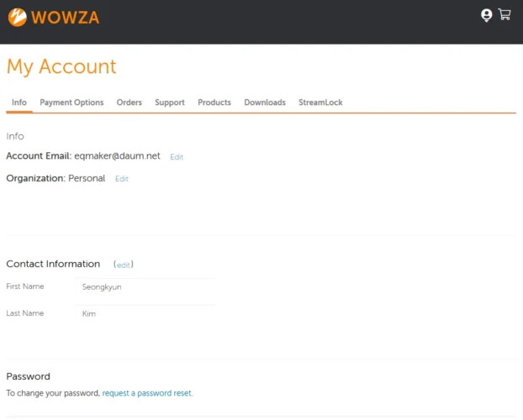This screenshot has height=420, width=523.
Task: Go to the Orders tab
Action: point(129,102)
